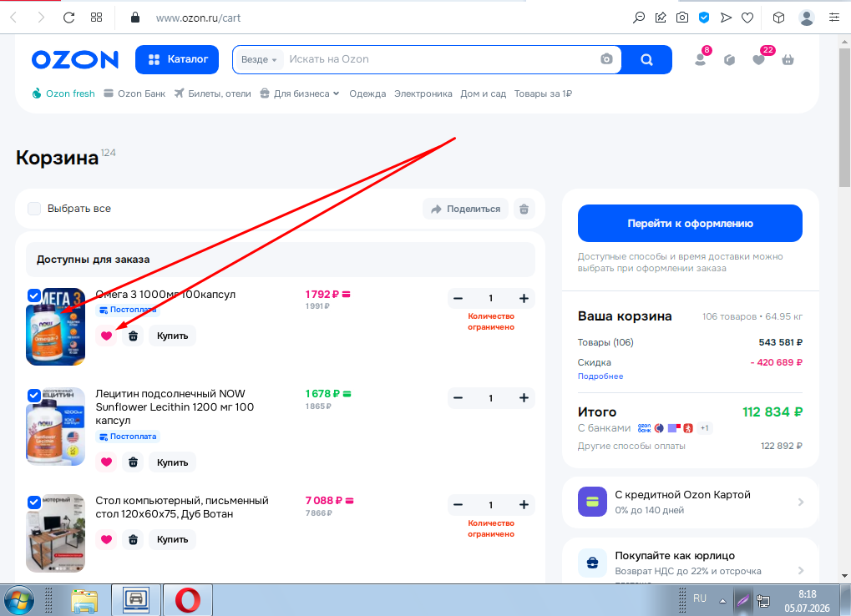851x616 pixels.
Task: Go to the Электроника category
Action: click(x=423, y=93)
